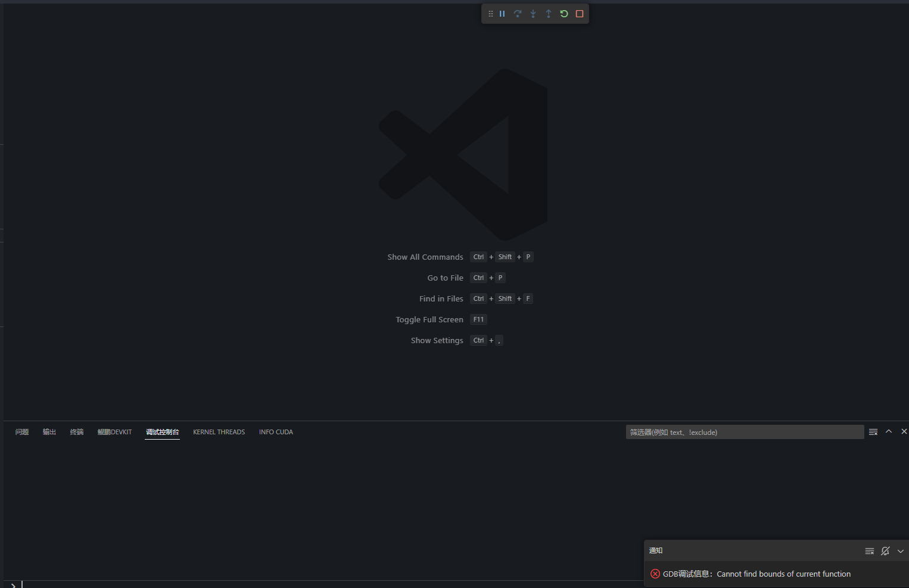Click the debug console filter input field

tap(745, 432)
